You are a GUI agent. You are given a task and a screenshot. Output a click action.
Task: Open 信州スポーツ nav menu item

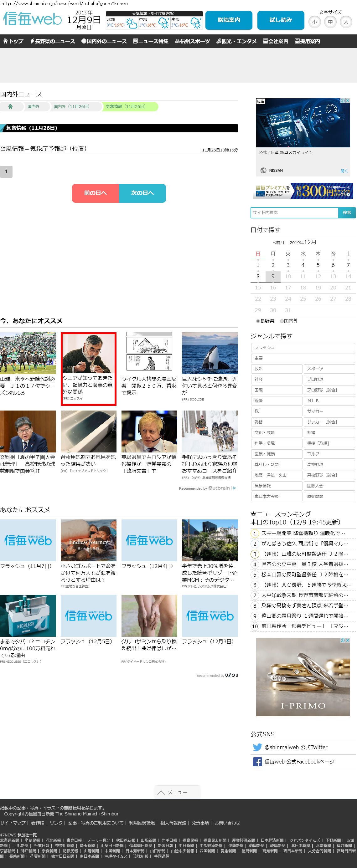[192, 41]
